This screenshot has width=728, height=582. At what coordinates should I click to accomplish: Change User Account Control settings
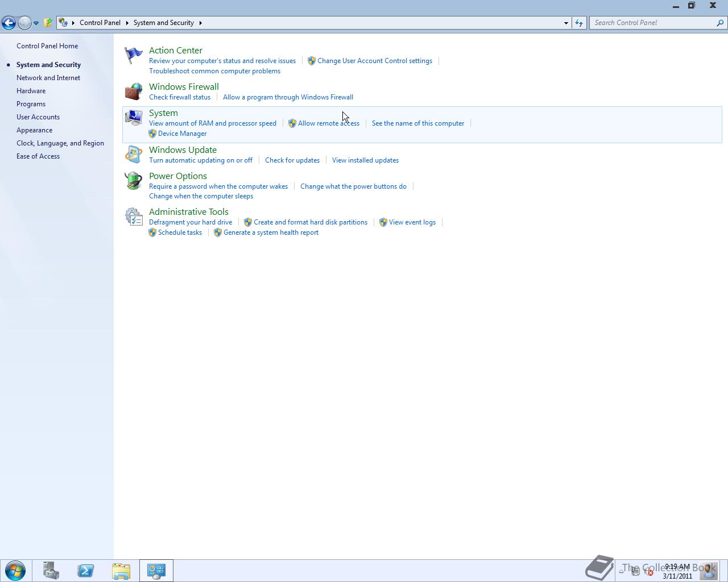tap(375, 61)
